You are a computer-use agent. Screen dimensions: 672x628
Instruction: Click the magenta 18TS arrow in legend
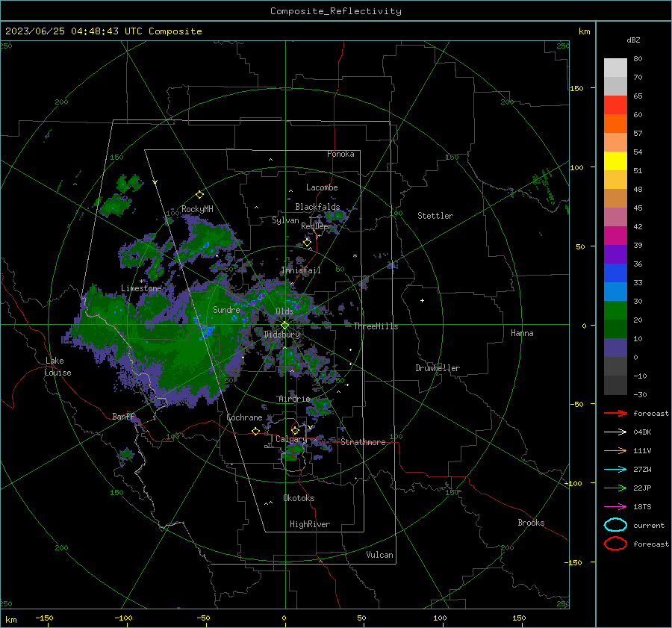[x=615, y=507]
